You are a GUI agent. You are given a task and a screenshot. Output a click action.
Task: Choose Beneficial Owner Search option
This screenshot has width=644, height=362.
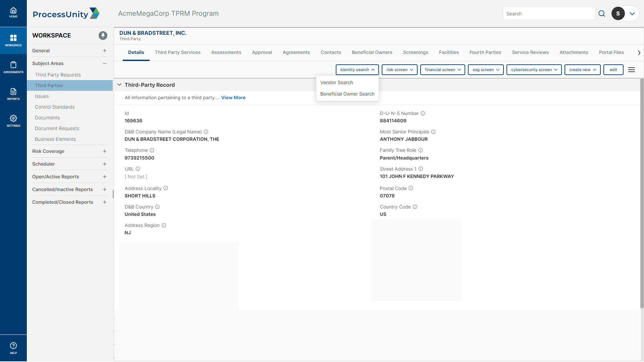347,94
